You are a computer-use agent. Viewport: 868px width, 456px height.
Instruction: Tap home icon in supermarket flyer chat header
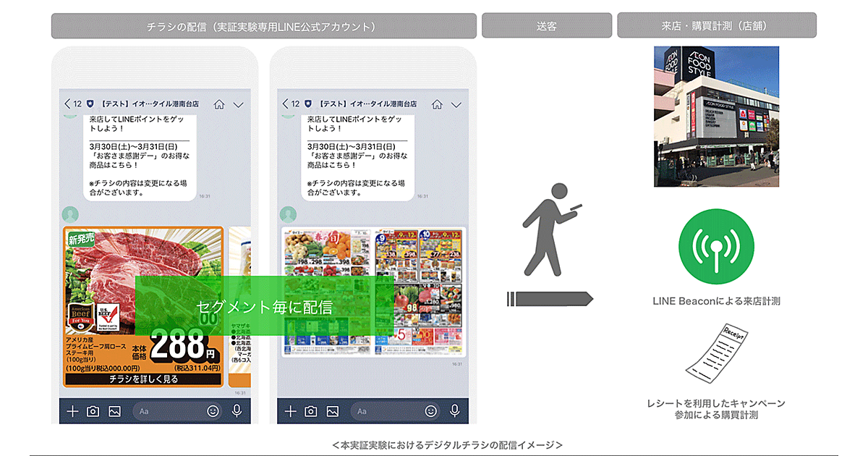[437, 104]
